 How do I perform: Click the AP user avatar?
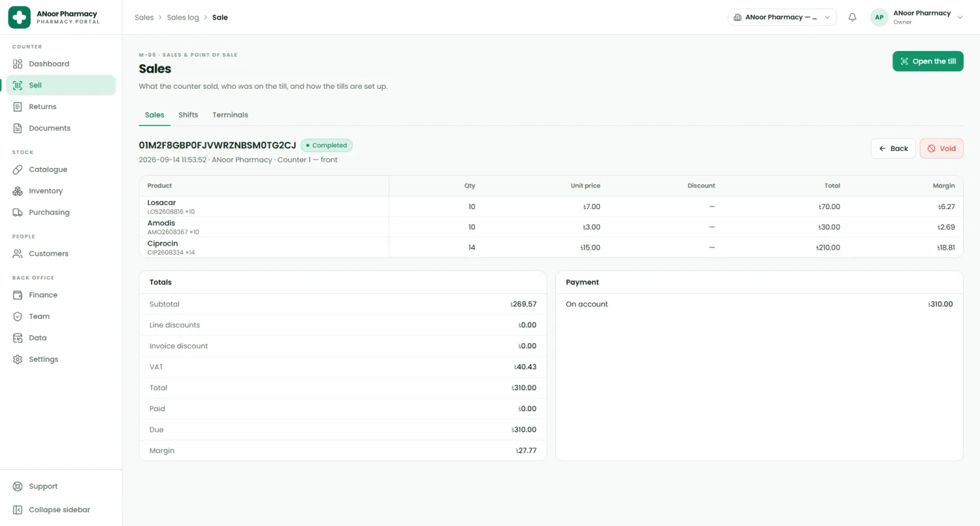pyautogui.click(x=879, y=17)
